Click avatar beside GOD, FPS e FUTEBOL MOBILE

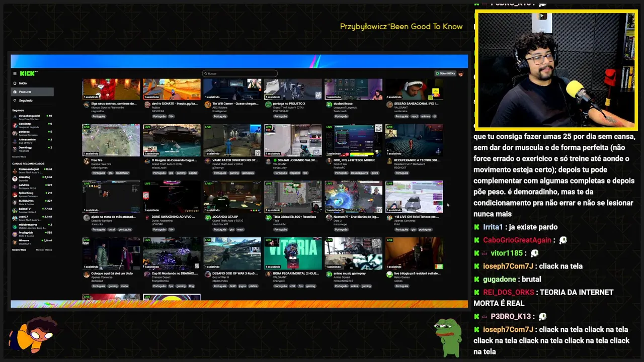coord(329,161)
